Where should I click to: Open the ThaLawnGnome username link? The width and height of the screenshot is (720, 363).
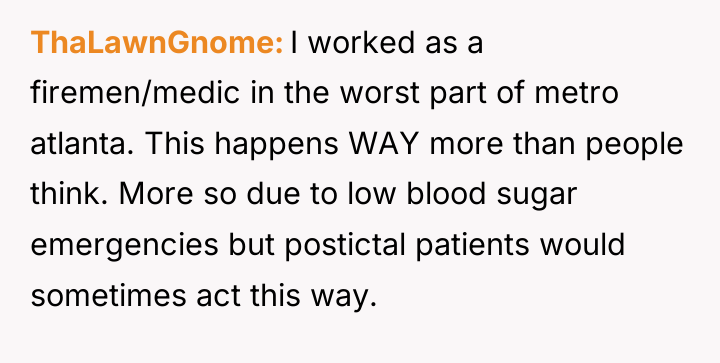(x=157, y=43)
